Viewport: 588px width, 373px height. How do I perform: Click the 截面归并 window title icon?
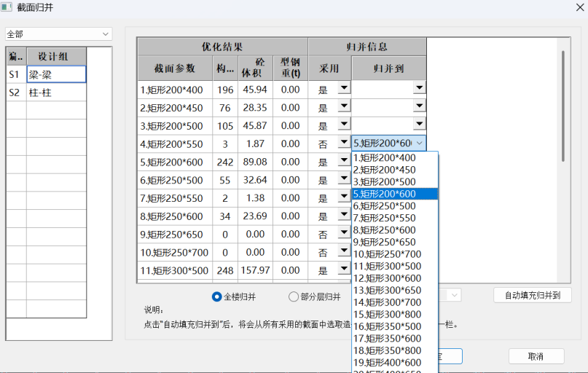(x=7, y=7)
